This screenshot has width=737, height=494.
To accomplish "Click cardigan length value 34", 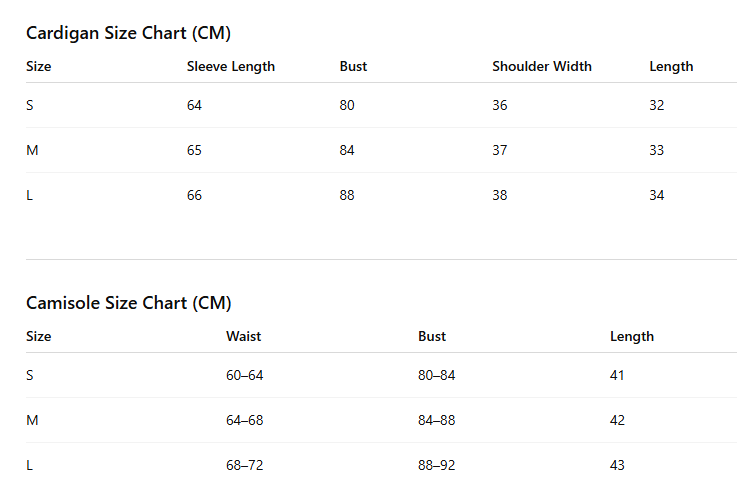I will tap(657, 195).
